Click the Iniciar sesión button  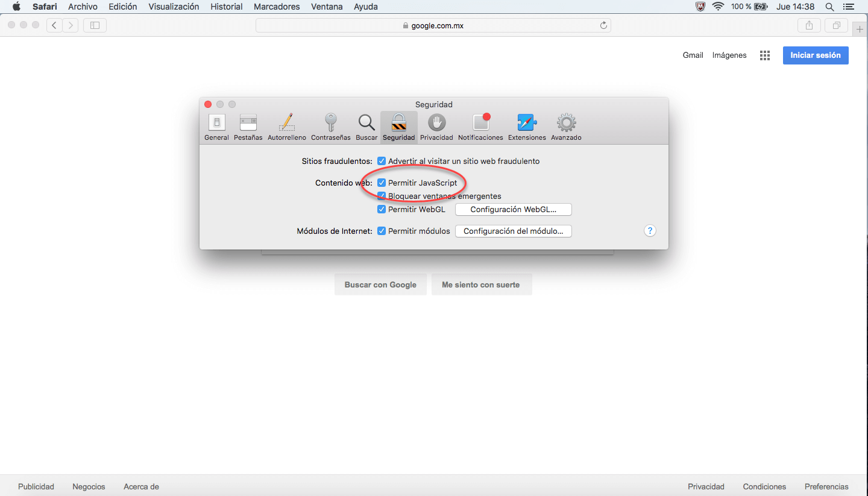point(816,55)
